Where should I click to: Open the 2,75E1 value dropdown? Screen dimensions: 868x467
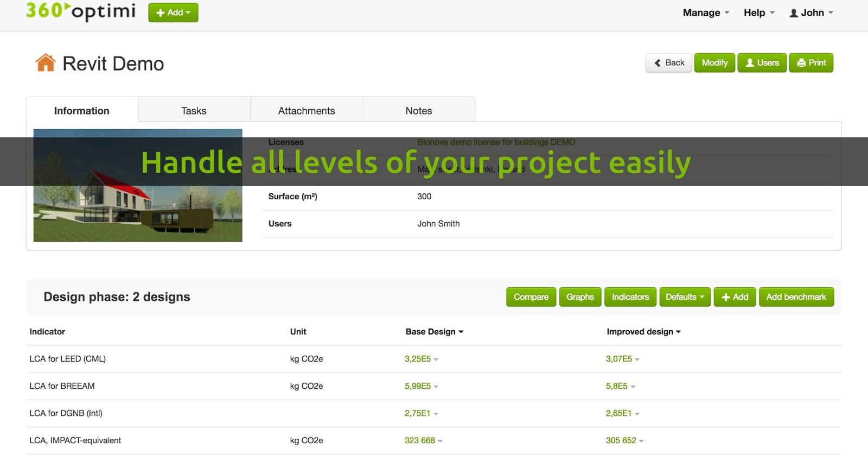422,413
